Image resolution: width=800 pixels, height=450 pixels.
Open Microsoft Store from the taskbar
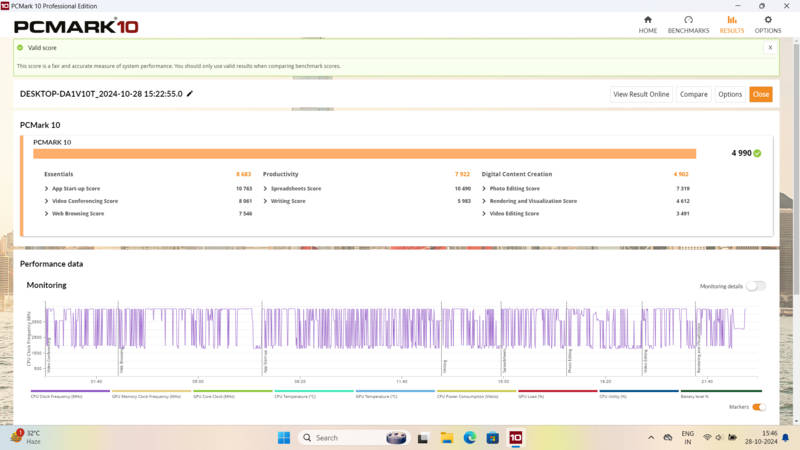tap(492, 438)
